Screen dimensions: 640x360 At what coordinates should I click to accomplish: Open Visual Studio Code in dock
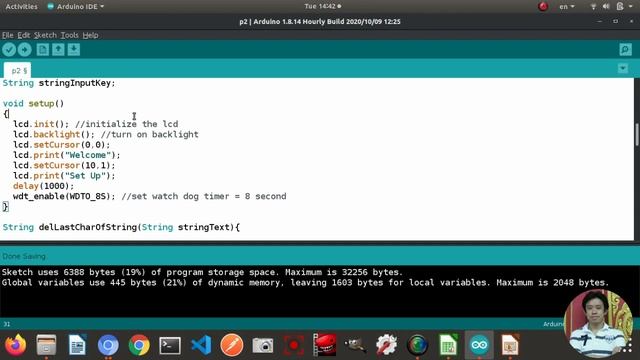coord(201,345)
